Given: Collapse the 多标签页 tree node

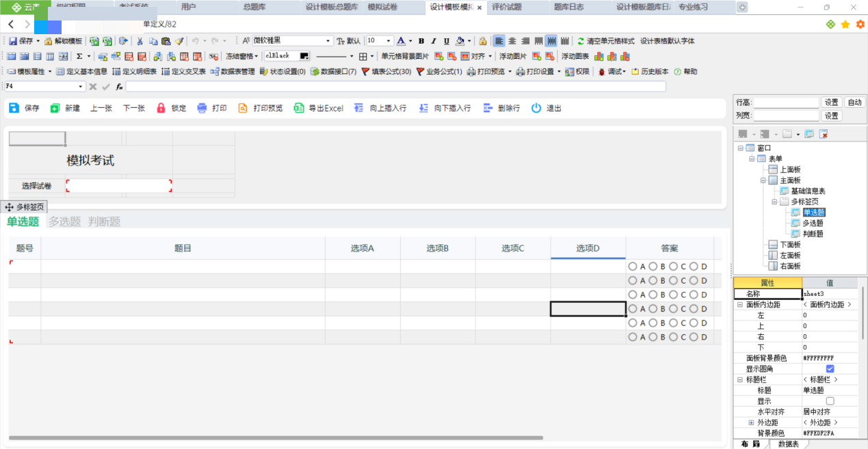Looking at the screenshot, I should pyautogui.click(x=774, y=202).
